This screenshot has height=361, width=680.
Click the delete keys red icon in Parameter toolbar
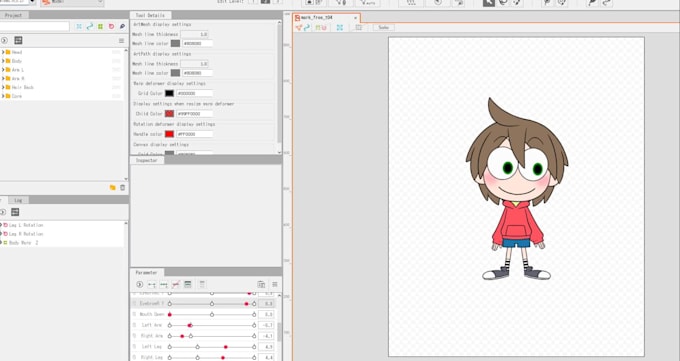point(176,285)
